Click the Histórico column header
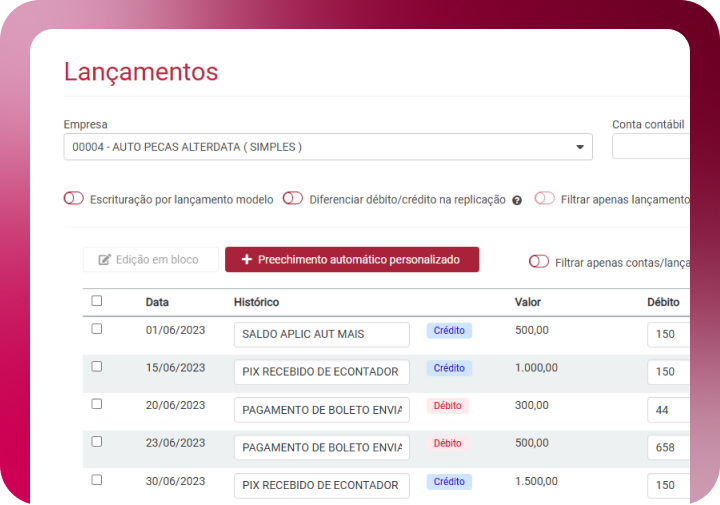Viewport: 720px width, 505px height. point(256,302)
